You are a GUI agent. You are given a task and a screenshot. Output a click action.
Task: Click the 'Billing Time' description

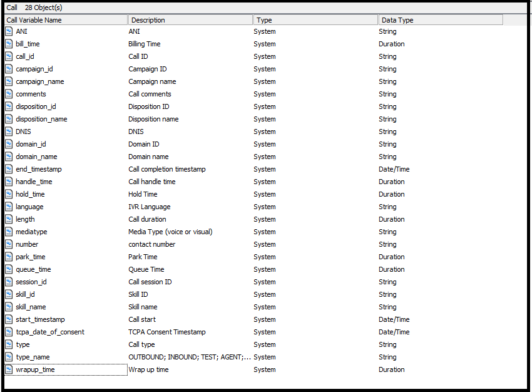144,44
